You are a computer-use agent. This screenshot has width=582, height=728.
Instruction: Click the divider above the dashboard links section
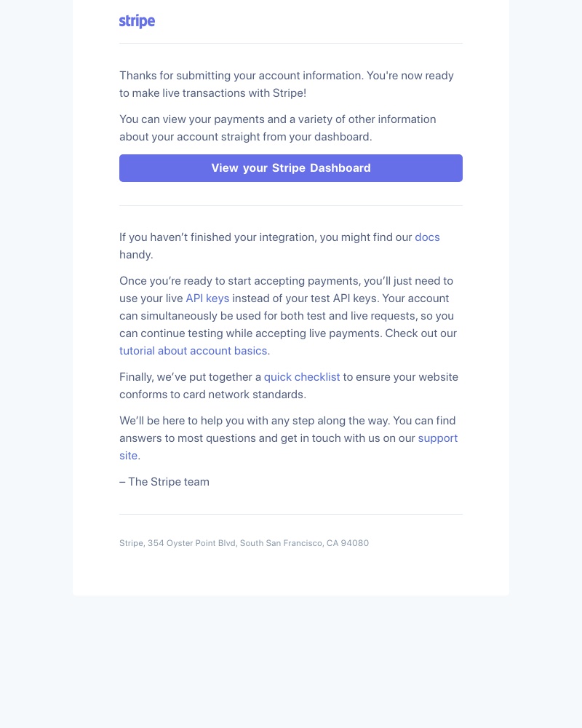click(291, 205)
